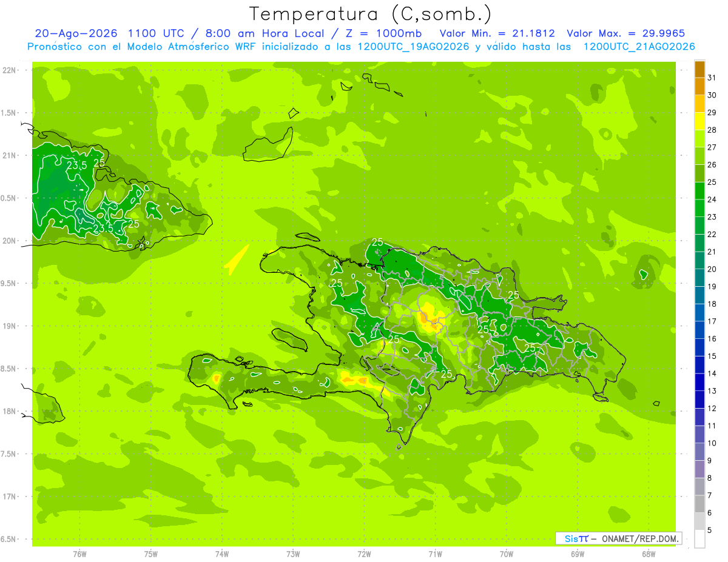Click the initialization time '1200UTC_19AGO2026'

pyautogui.click(x=413, y=47)
